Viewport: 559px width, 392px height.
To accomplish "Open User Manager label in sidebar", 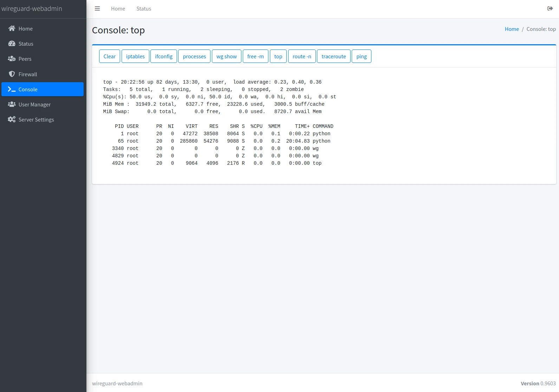I will (34, 105).
